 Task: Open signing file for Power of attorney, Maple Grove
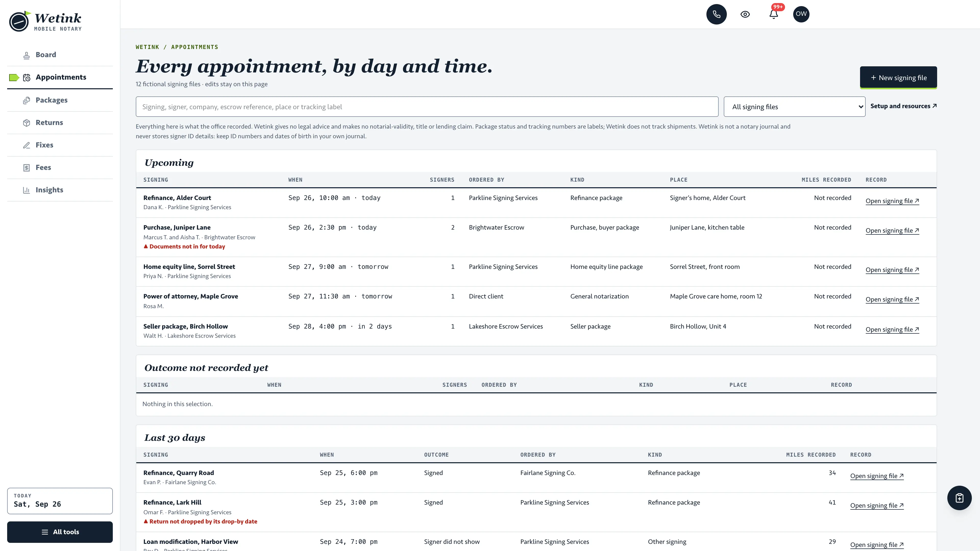point(892,299)
